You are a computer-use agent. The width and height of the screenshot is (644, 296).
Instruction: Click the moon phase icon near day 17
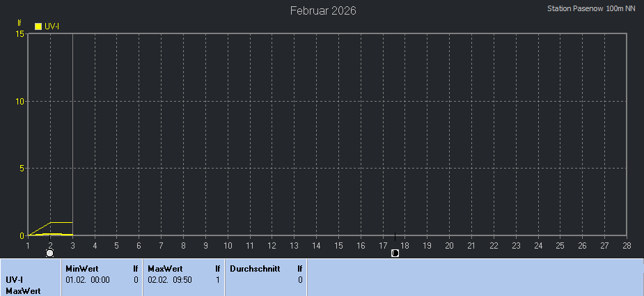[x=395, y=253]
